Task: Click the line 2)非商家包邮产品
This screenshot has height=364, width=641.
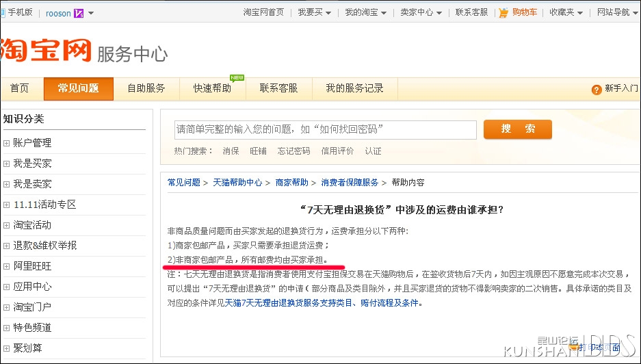Action: click(248, 260)
